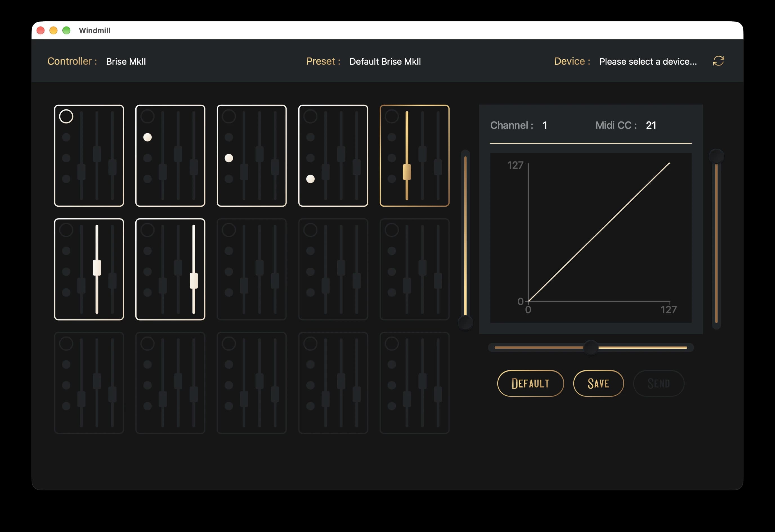This screenshot has width=775, height=532.
Task: Select card with middle fader highlighted white
Action: click(89, 269)
